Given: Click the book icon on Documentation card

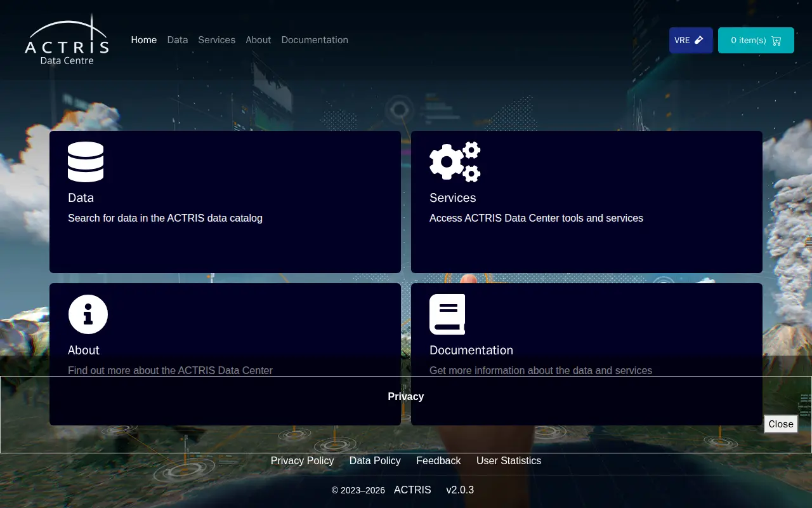Looking at the screenshot, I should pyautogui.click(x=447, y=314).
